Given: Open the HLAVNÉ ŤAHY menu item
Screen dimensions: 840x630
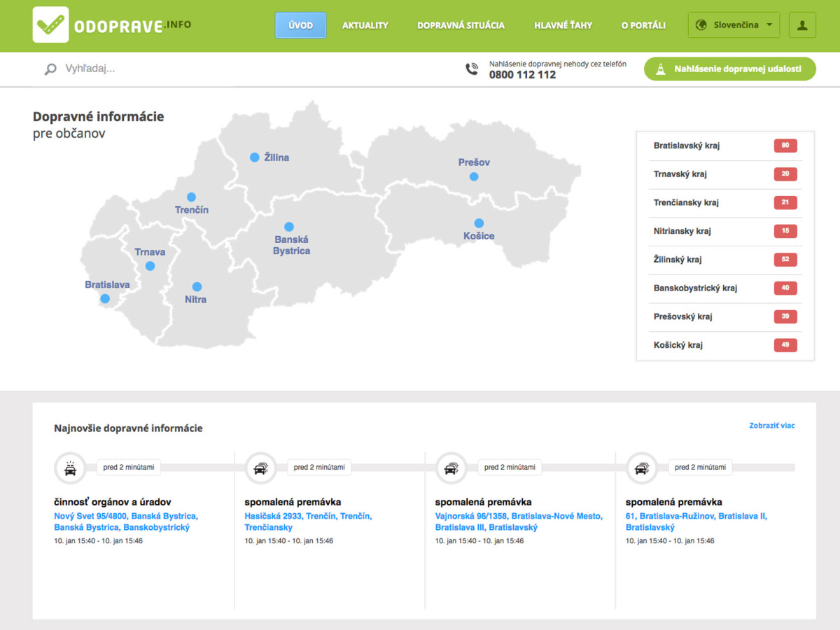Looking at the screenshot, I should pos(563,25).
